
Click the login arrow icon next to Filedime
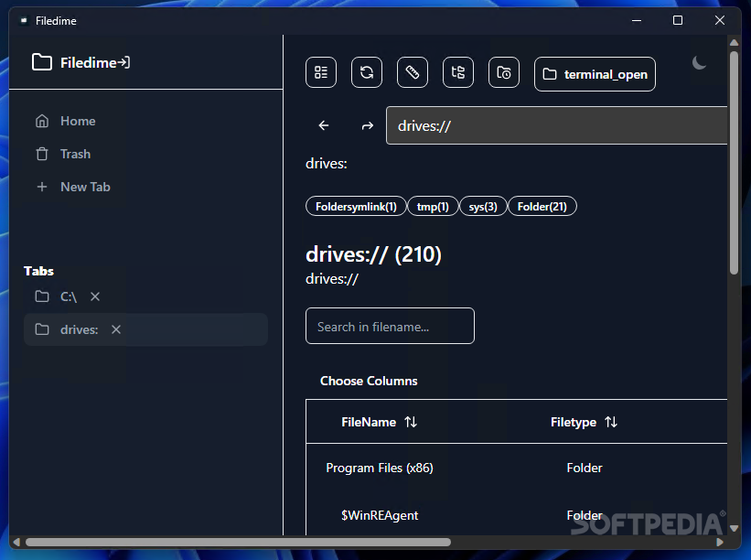click(x=123, y=62)
